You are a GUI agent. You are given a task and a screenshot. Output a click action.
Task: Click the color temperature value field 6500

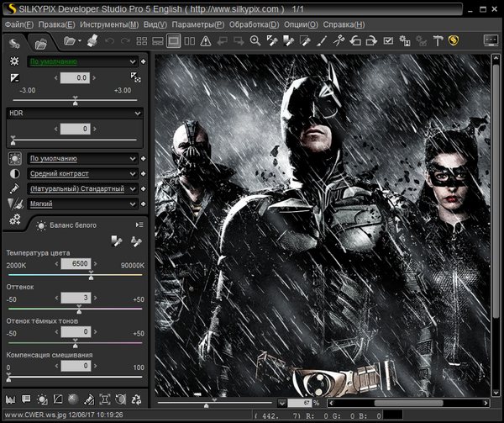pyautogui.click(x=75, y=264)
